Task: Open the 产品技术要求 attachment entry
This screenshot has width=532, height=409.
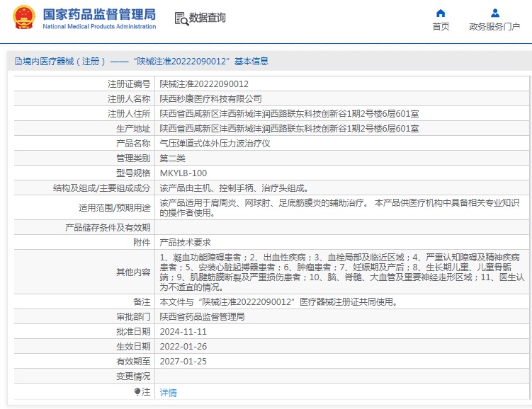Action: (x=185, y=242)
